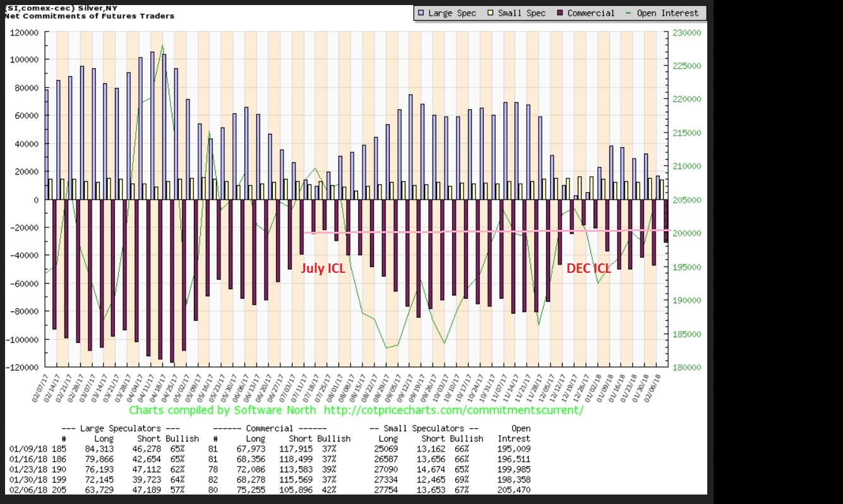Click the '79,866' table cell
Image resolution: width=843 pixels, height=504 pixels.
98,459
